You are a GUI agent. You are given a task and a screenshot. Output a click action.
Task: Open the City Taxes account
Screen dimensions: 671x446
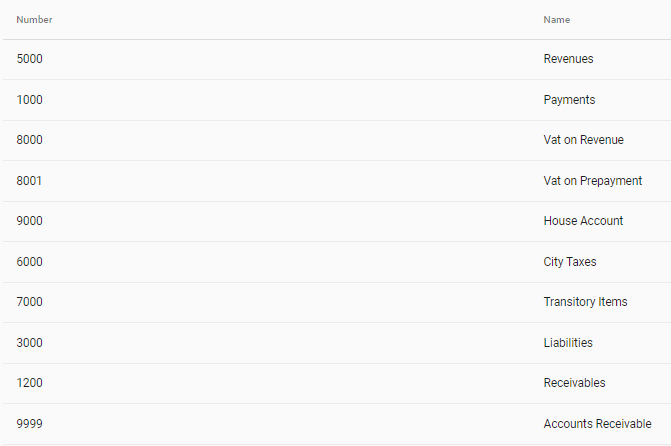[x=570, y=262]
